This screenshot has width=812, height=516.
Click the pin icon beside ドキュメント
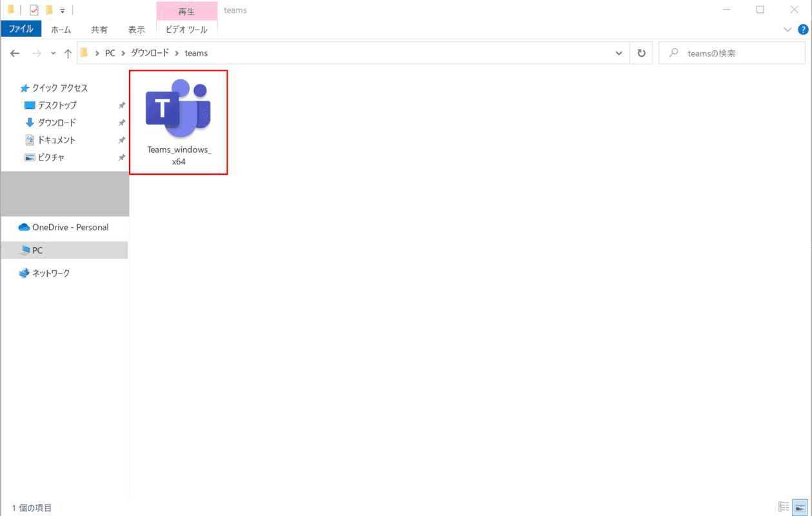[121, 141]
